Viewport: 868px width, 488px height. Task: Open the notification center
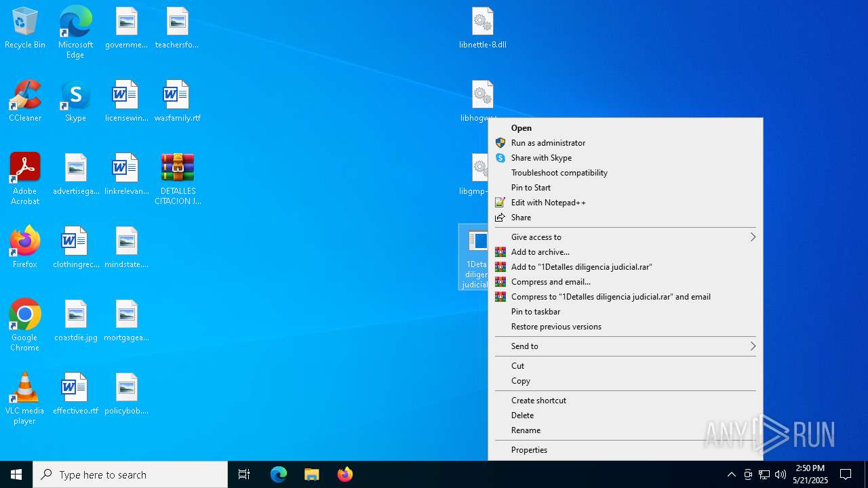[x=846, y=474]
